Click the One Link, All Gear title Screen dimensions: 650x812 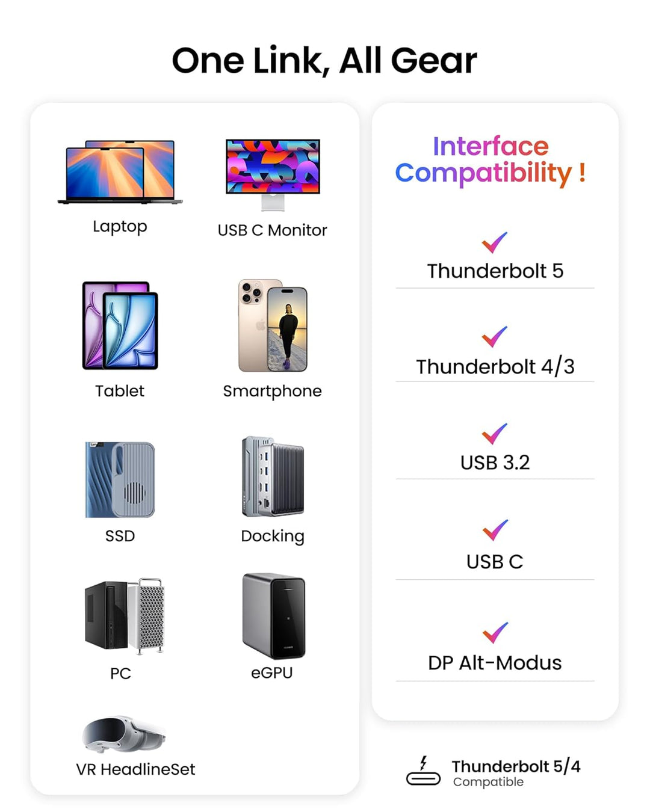tap(324, 61)
